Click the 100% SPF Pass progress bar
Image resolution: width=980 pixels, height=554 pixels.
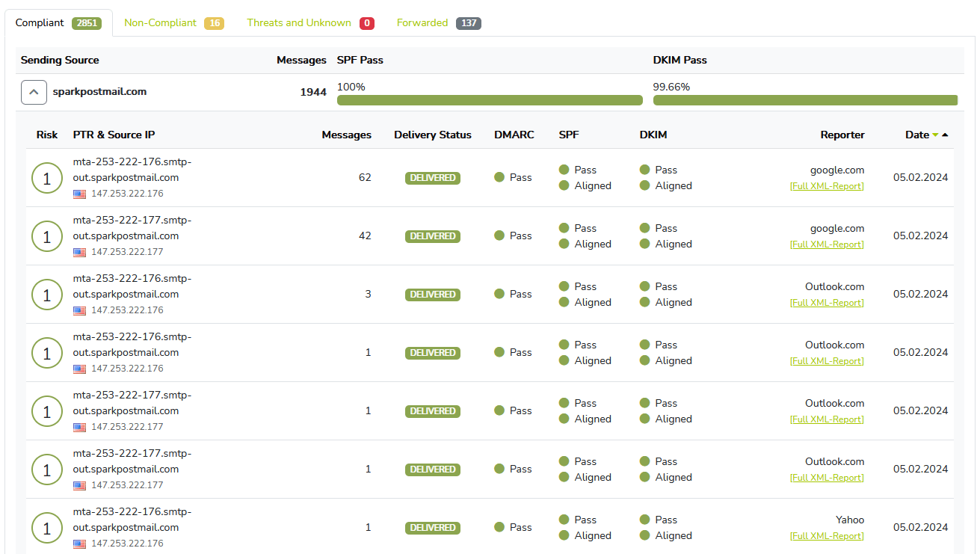point(490,100)
